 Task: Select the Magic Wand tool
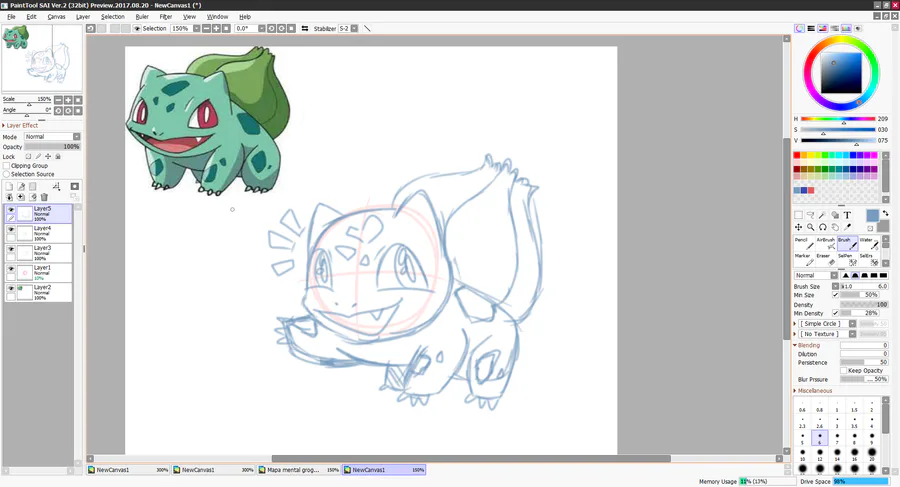823,215
